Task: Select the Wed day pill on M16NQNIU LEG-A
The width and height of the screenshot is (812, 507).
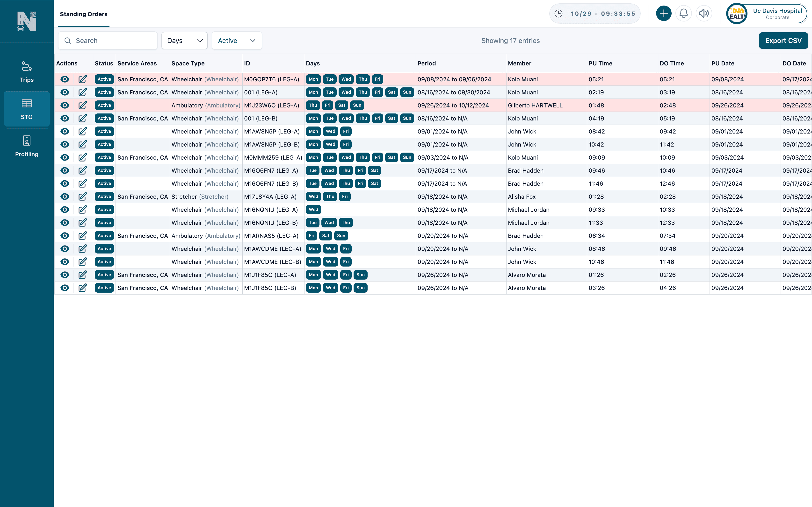Action: pyautogui.click(x=313, y=209)
